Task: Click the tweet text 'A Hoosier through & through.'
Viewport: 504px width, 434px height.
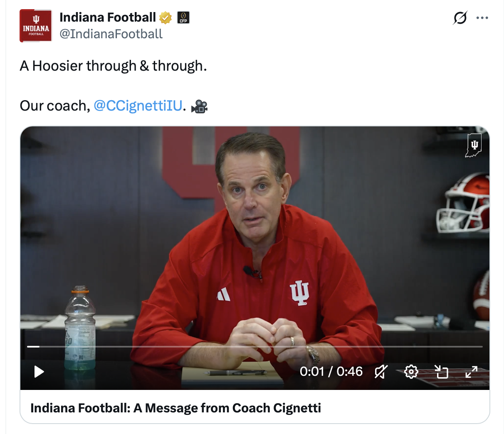Action: tap(113, 66)
